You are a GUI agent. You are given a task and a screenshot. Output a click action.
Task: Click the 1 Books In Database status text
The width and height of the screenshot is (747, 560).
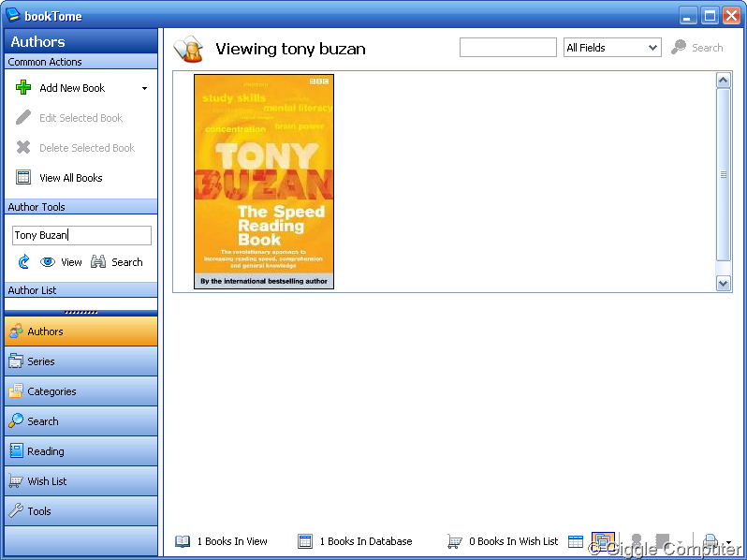tap(366, 541)
